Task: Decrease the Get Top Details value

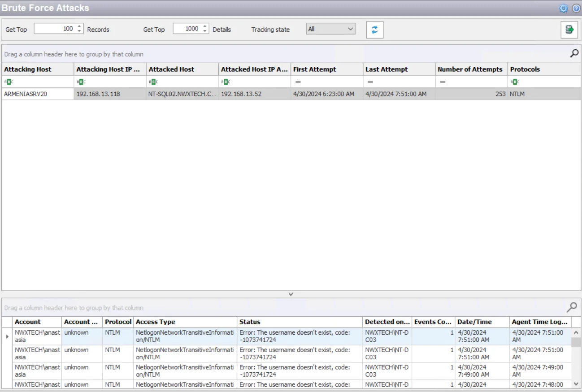Action: (x=204, y=31)
